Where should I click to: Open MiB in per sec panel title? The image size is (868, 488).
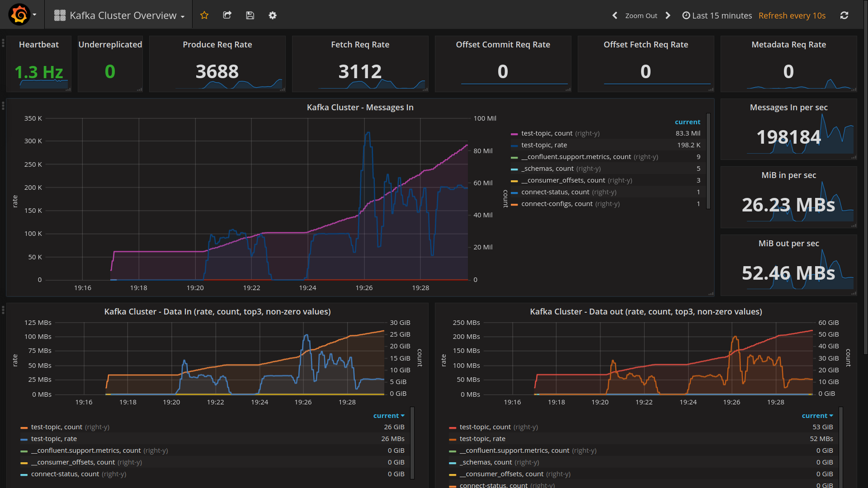(x=789, y=175)
